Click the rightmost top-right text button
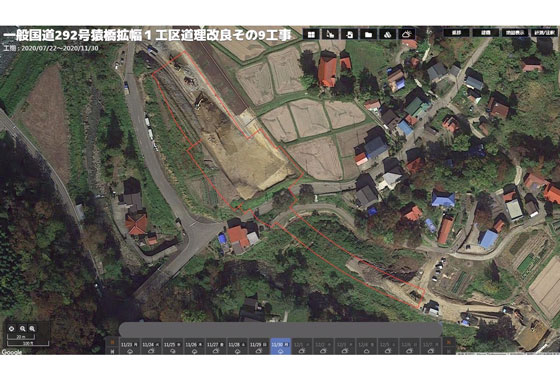The height and width of the screenshot is (380, 560). 544,32
